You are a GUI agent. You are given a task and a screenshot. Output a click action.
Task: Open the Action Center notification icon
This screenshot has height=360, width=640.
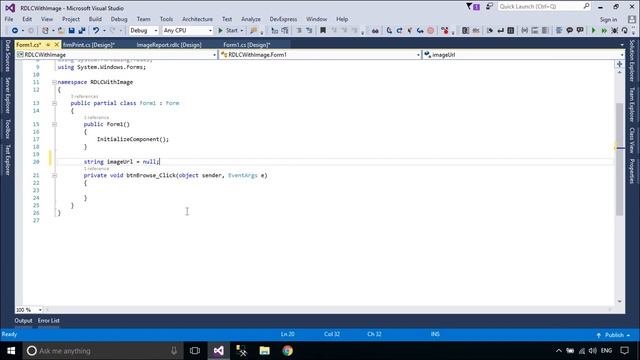624,351
